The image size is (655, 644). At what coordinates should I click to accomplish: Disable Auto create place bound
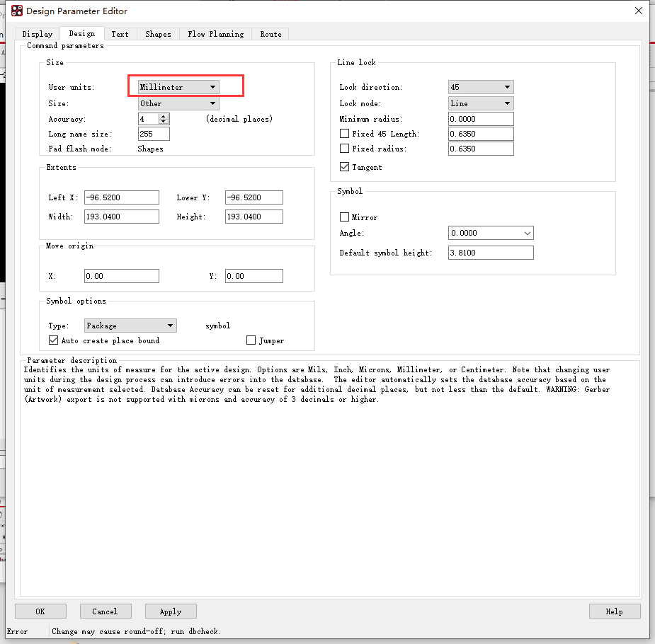click(53, 340)
